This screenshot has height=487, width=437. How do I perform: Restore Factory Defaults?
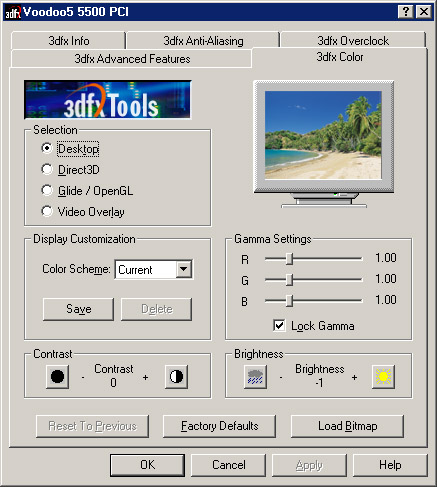pyautogui.click(x=219, y=426)
